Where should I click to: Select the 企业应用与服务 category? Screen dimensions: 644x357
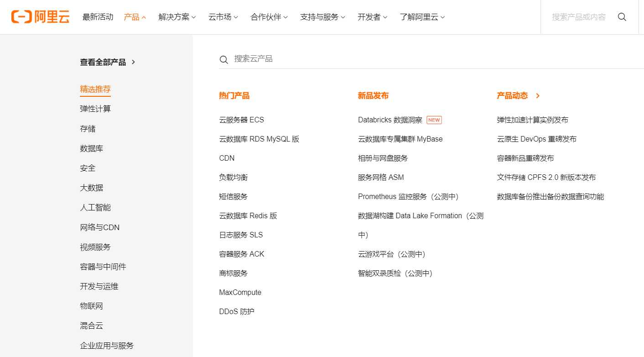[107, 346]
